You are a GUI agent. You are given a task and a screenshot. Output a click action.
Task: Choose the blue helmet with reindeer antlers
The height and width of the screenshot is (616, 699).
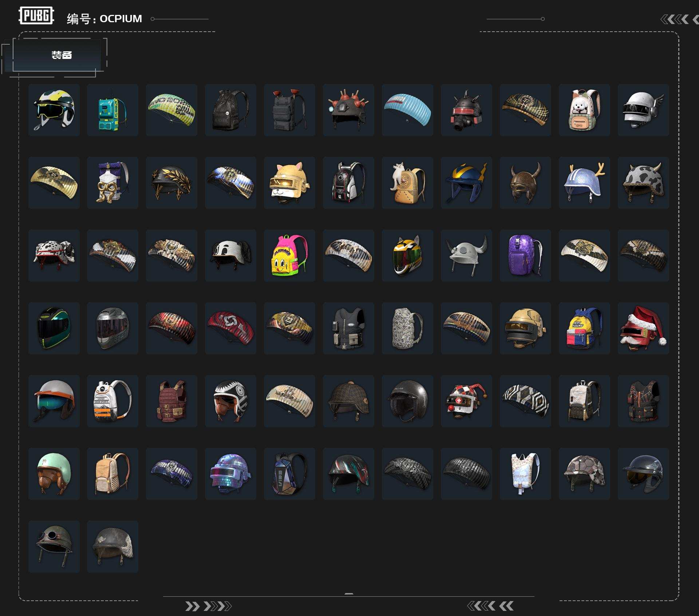tap(584, 183)
